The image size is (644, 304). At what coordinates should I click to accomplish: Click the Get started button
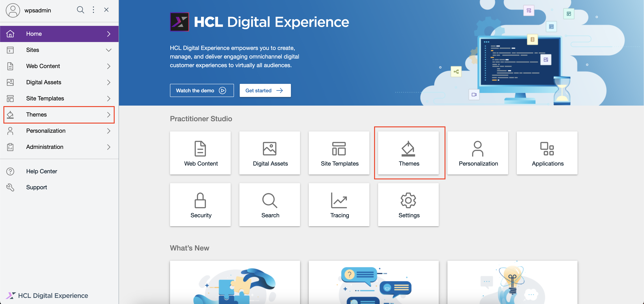click(x=265, y=90)
